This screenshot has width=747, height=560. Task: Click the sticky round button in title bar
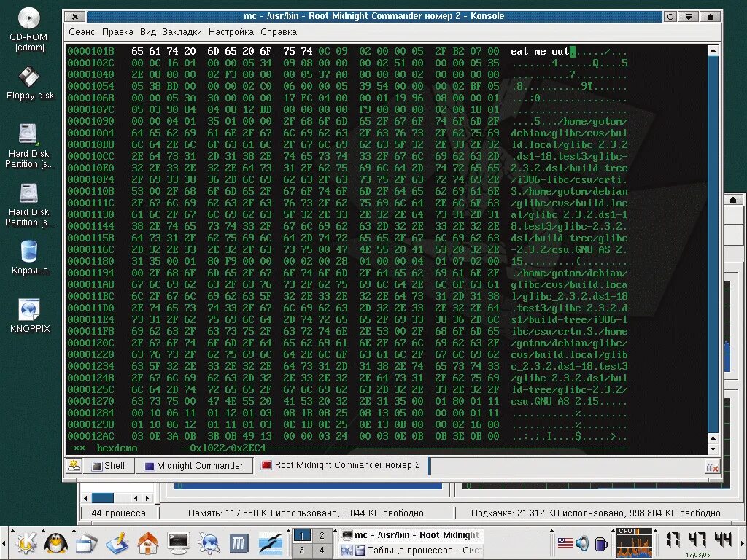670,16
